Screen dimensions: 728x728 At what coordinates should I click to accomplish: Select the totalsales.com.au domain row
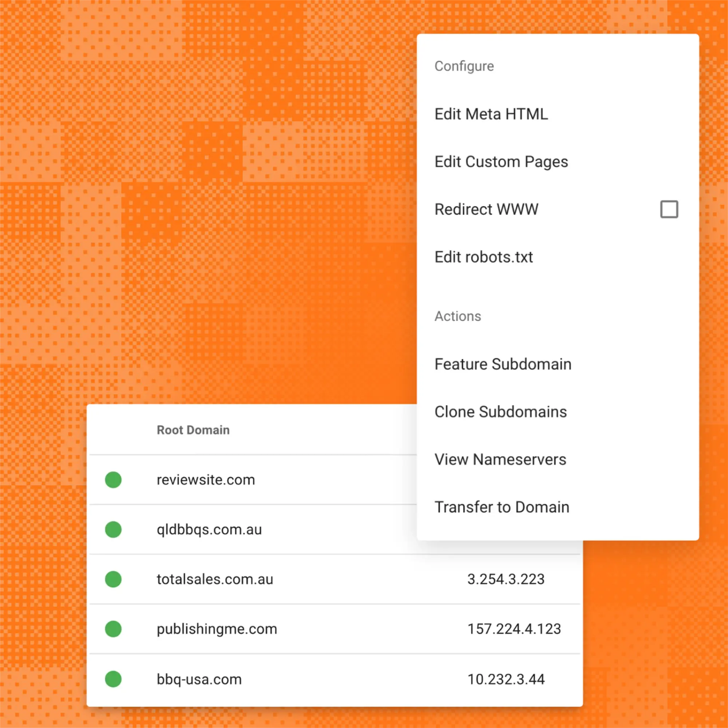pyautogui.click(x=335, y=579)
